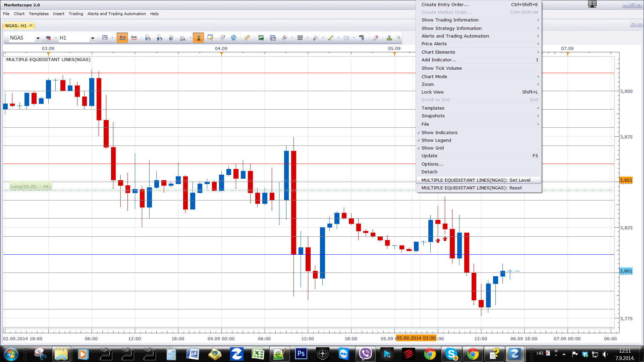The height and width of the screenshot is (362, 644).
Task: Expand Snapshots submenu
Action: tap(479, 116)
